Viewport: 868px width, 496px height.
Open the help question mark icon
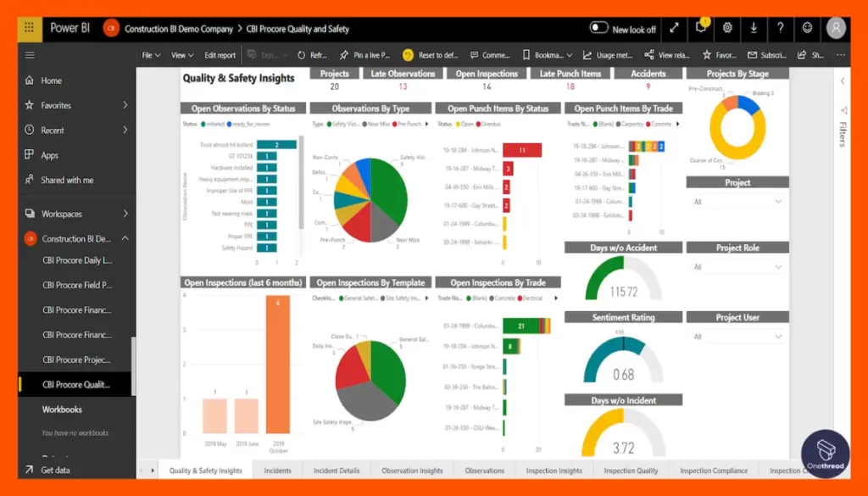(x=780, y=28)
